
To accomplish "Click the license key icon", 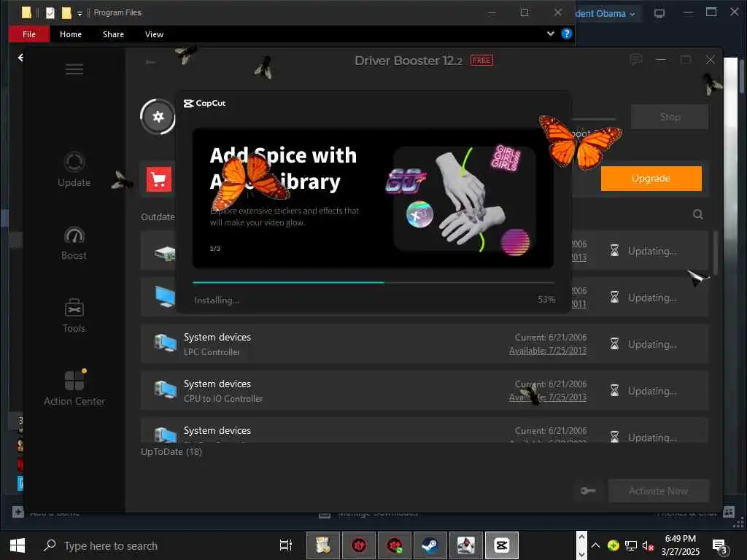I will pos(588,491).
